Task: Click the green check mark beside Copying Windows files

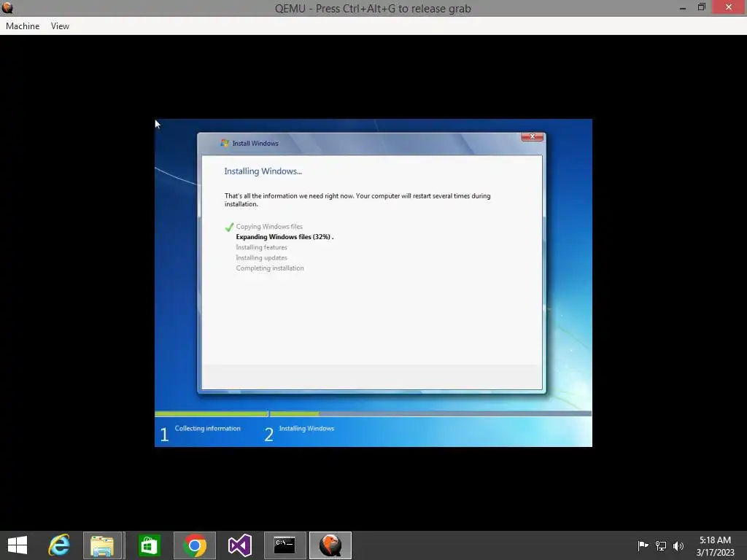Action: point(229,227)
